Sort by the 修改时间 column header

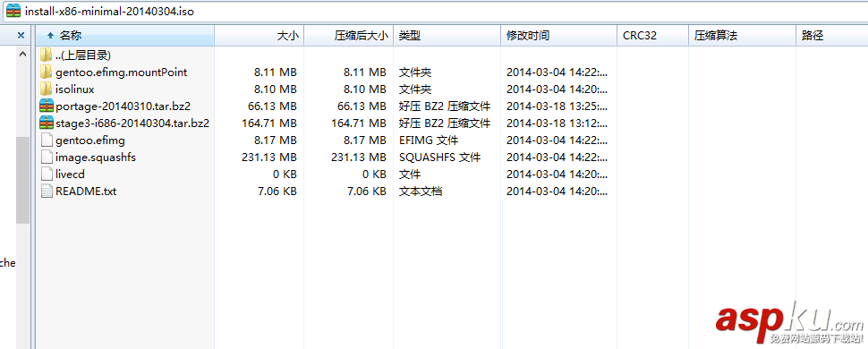click(558, 36)
